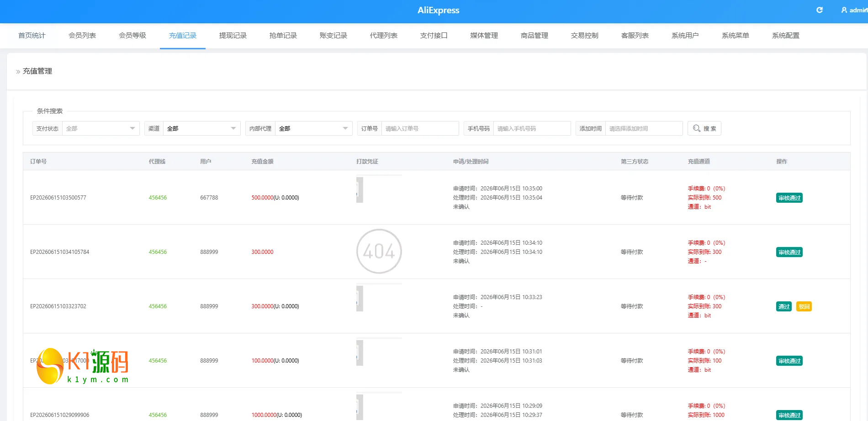Open the 系统菜单 tab
Image resolution: width=868 pixels, height=421 pixels.
736,36
